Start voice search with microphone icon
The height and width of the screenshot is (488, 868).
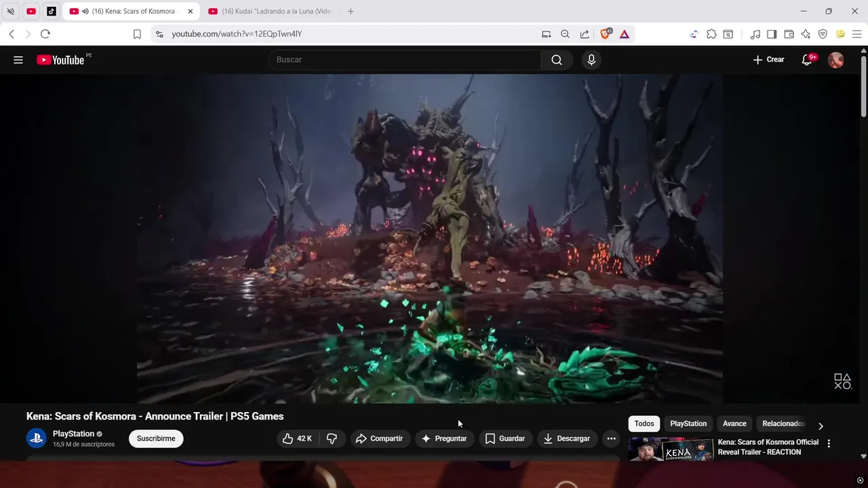click(x=591, y=60)
